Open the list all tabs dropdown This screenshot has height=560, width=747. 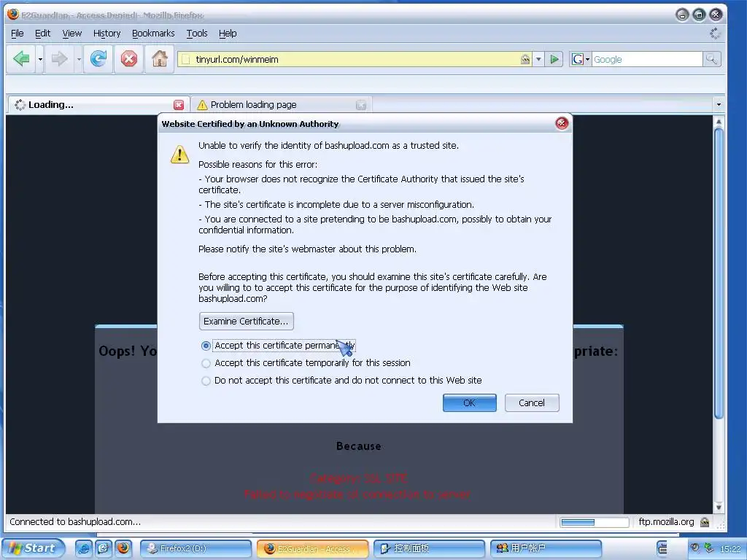tap(719, 104)
